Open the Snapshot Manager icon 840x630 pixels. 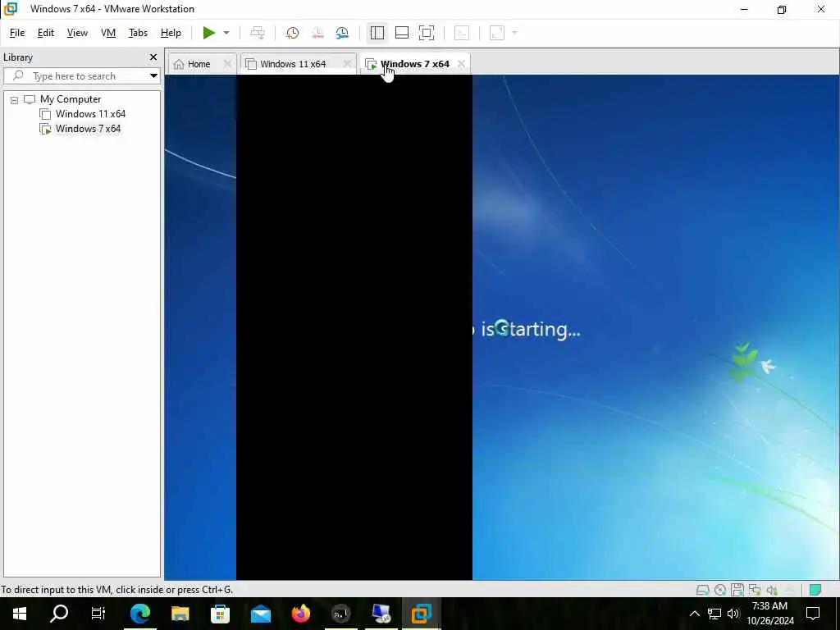342,33
